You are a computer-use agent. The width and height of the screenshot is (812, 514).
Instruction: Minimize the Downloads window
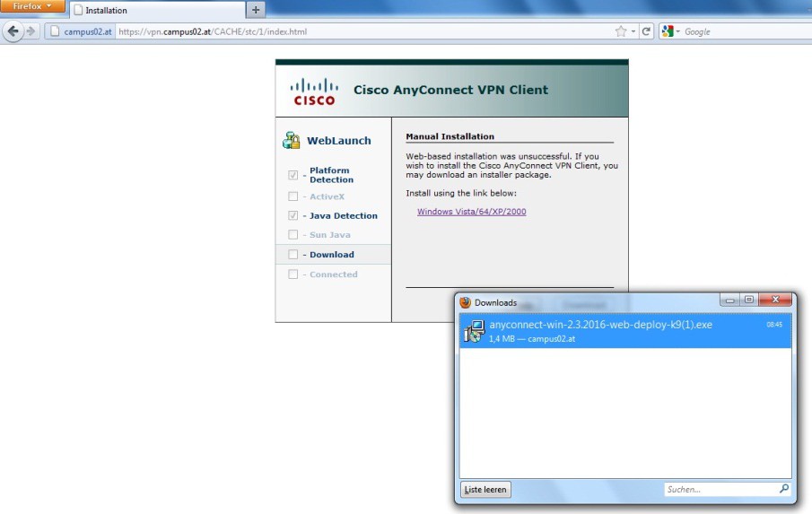[x=729, y=300]
